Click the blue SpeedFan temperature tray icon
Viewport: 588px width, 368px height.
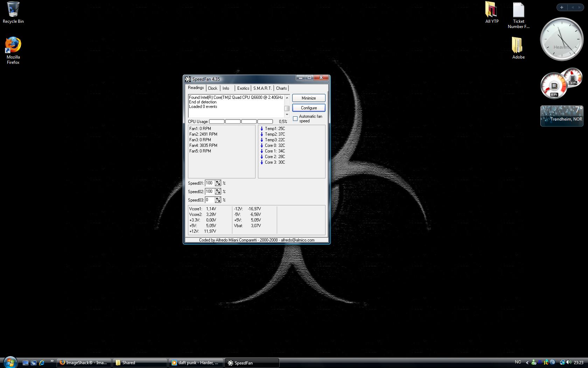(x=540, y=362)
